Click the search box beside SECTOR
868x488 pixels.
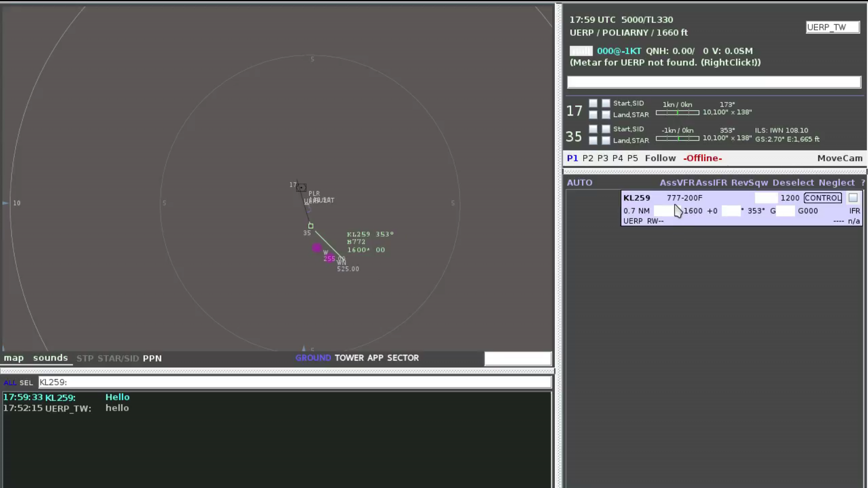pos(518,358)
